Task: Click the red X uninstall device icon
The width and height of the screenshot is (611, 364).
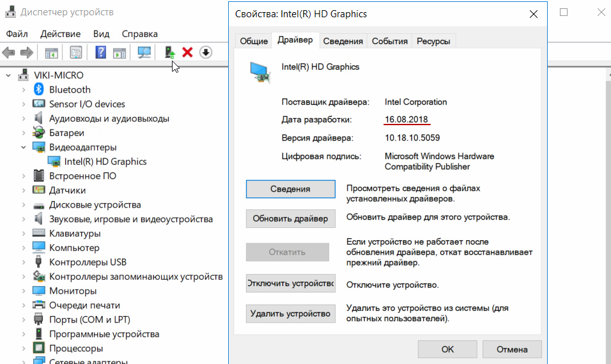Action: click(187, 52)
